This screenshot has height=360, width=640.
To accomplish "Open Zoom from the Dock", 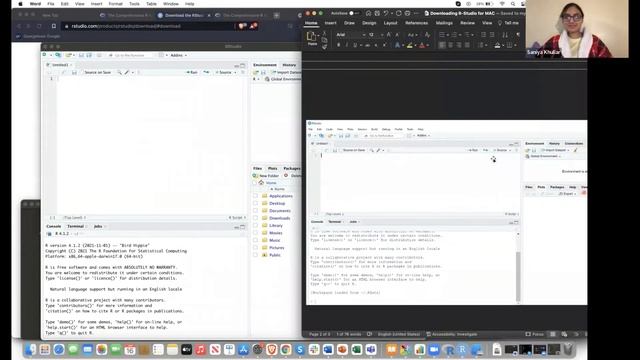I will click(434, 350).
